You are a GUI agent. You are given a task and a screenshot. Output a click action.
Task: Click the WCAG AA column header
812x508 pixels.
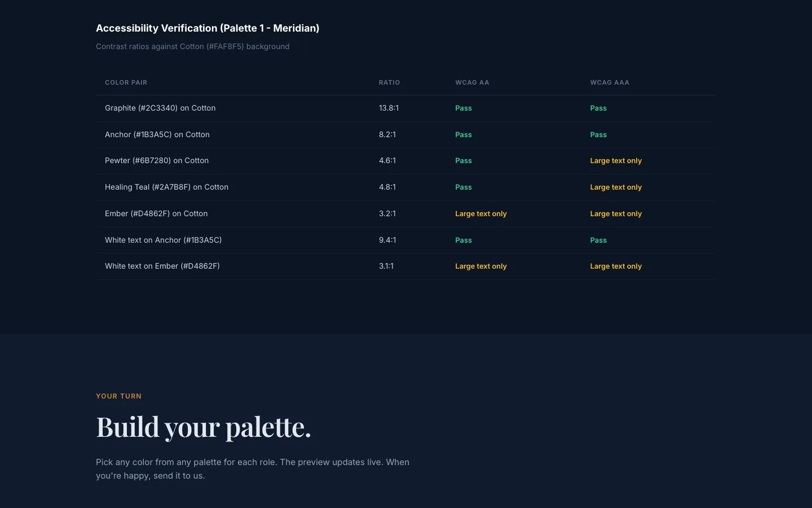tap(472, 82)
